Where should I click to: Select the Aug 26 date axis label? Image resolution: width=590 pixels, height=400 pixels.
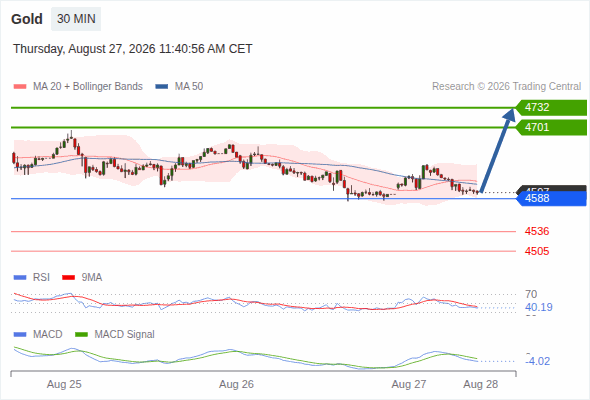pyautogui.click(x=236, y=385)
